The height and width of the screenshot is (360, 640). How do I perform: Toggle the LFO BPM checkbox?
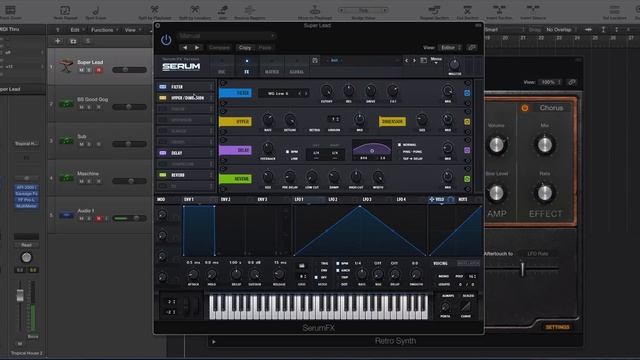338,264
